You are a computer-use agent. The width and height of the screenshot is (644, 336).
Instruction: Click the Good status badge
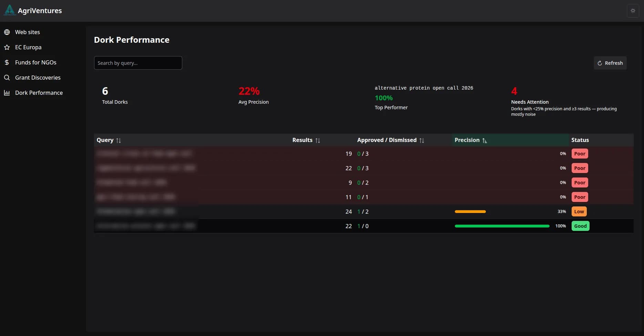(x=580, y=226)
